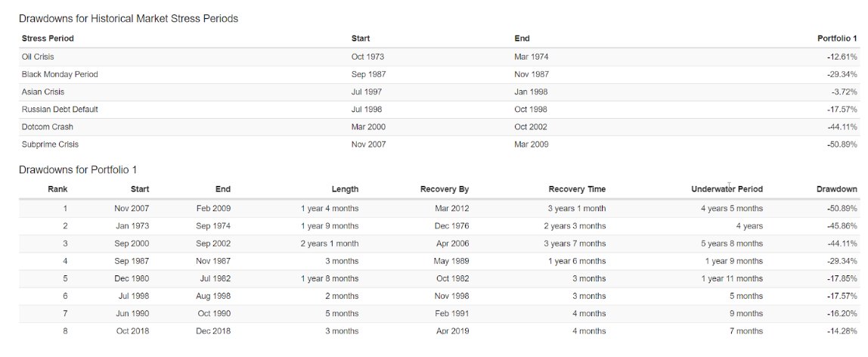Click the 'Drawdowns for Portfolio 1' heading

(x=77, y=170)
